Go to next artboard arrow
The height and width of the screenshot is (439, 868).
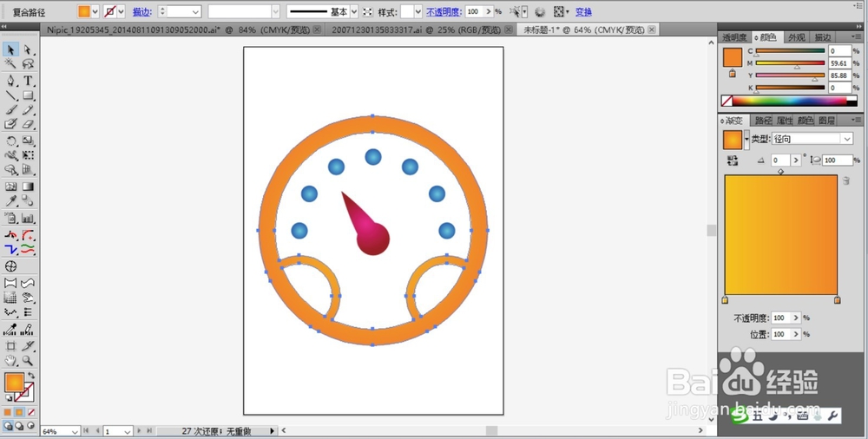pyautogui.click(x=139, y=430)
